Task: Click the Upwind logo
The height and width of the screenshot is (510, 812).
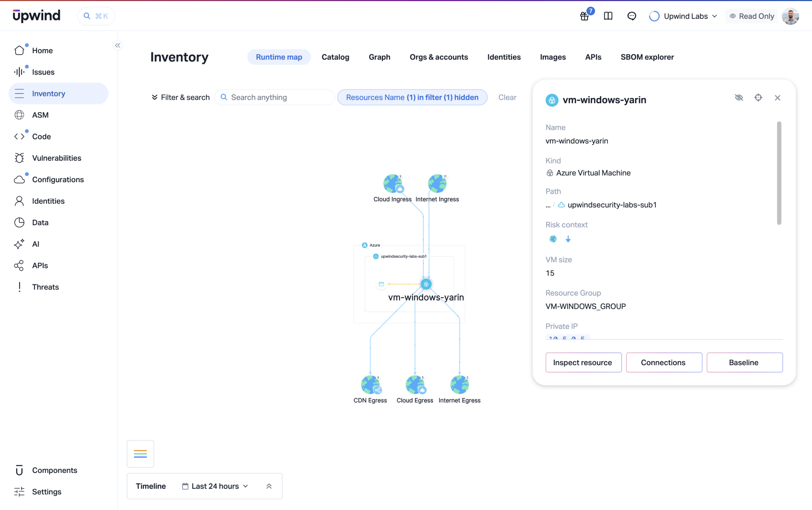Action: tap(36, 16)
